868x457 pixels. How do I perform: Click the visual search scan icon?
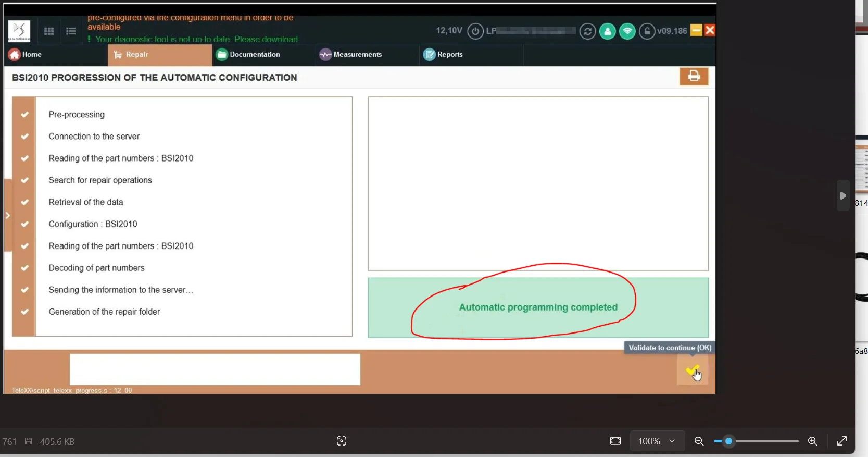pos(342,441)
